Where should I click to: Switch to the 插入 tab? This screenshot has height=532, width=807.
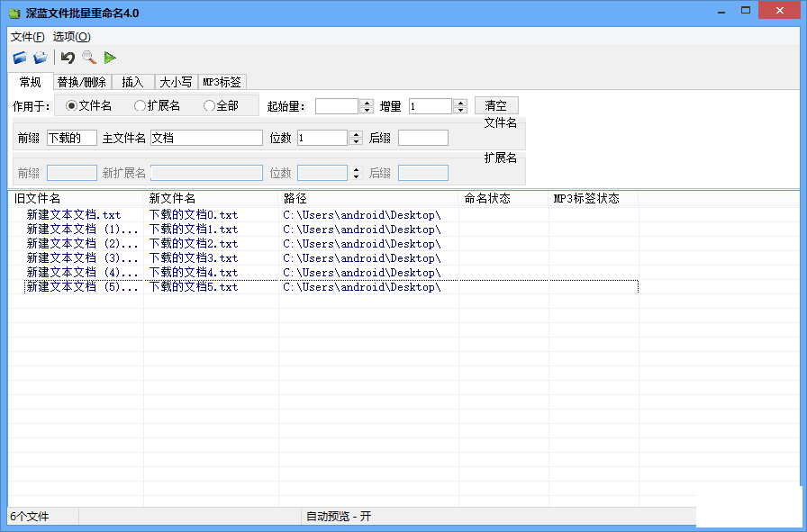132,82
